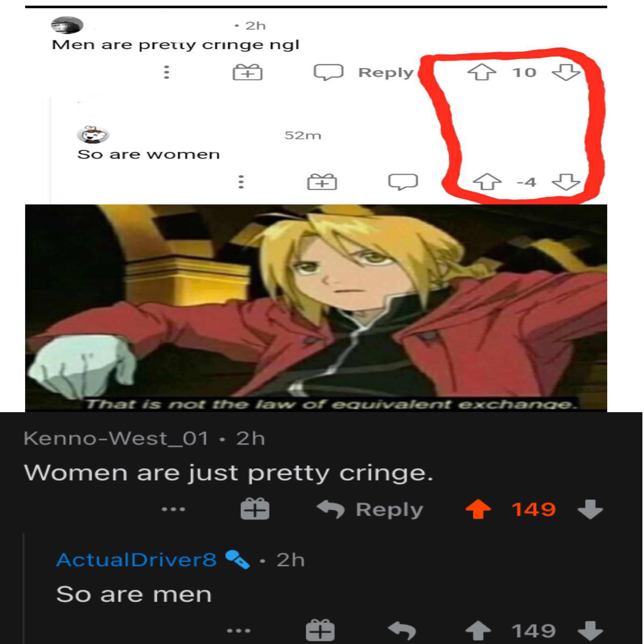Open Kenno-West_01 user profile
This screenshot has height=644, width=644.
pos(116,438)
